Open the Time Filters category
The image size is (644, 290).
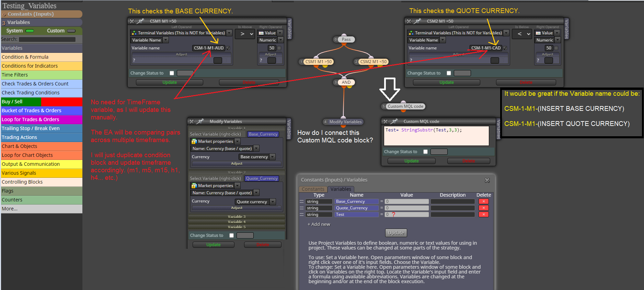pos(42,75)
